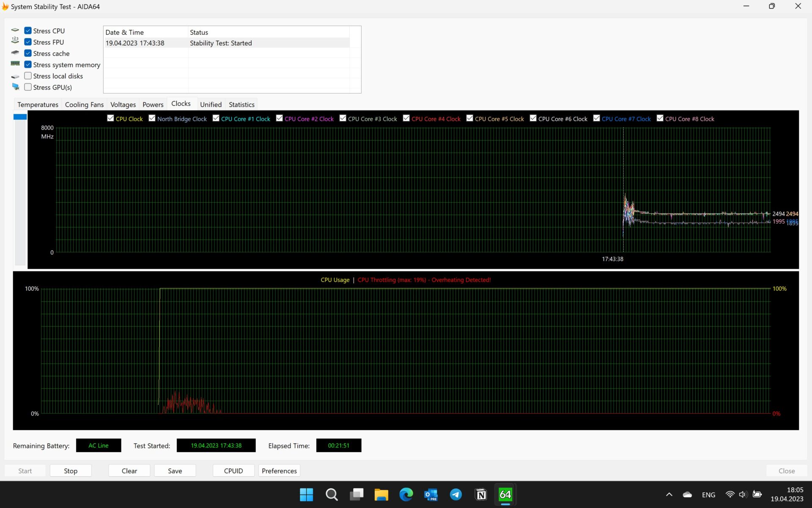Click the monitor icon beside Stress GPU(s)

click(16, 87)
